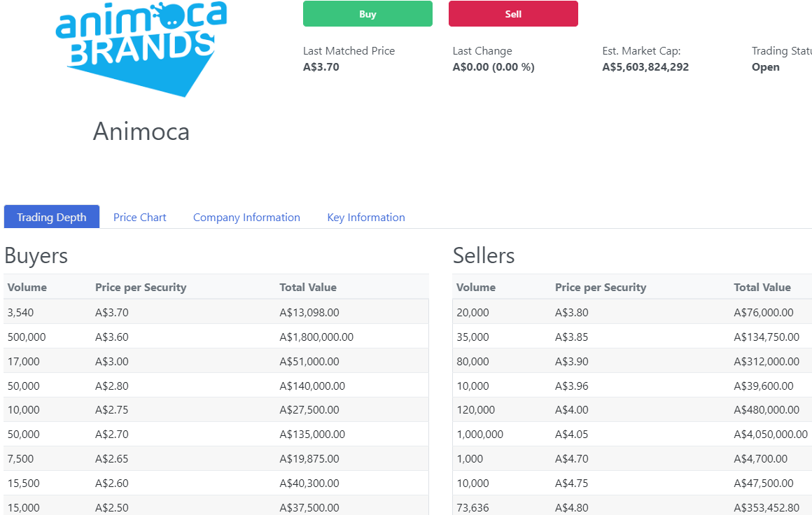Select seller volume 120,000
This screenshot has width=812, height=515.
476,410
